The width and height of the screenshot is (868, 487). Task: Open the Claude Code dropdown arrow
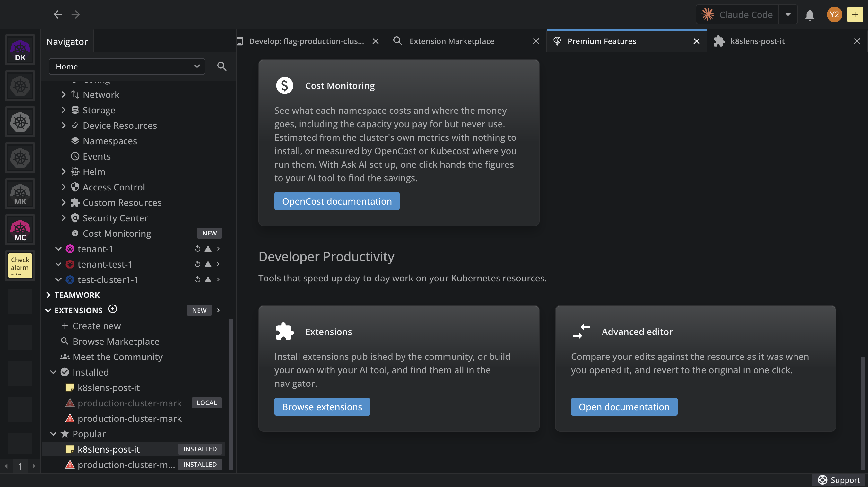coord(788,14)
